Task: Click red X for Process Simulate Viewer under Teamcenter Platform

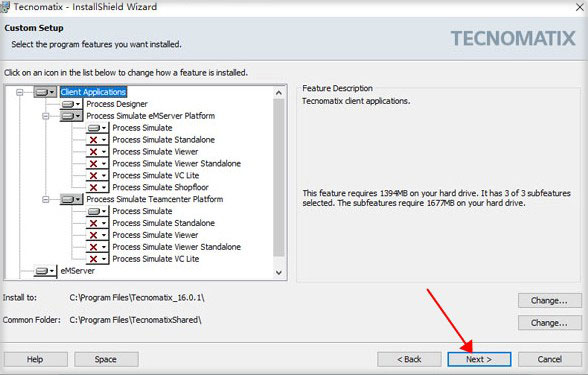Action: click(x=97, y=235)
